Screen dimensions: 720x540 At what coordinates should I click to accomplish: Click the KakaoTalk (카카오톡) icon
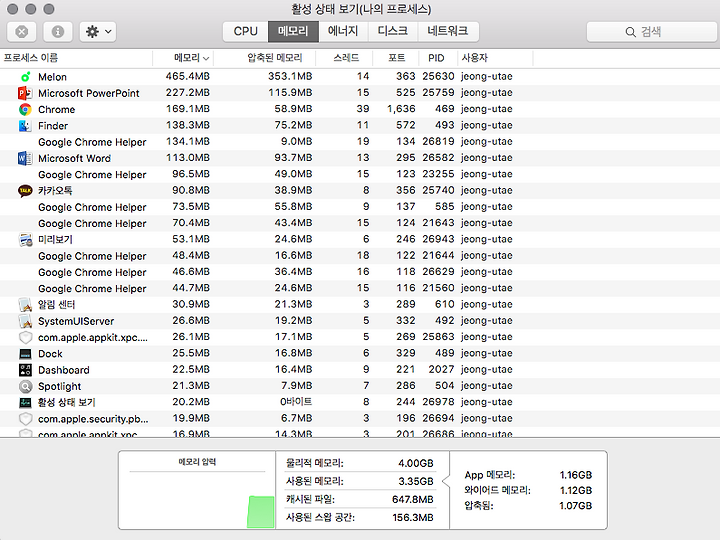click(25, 191)
